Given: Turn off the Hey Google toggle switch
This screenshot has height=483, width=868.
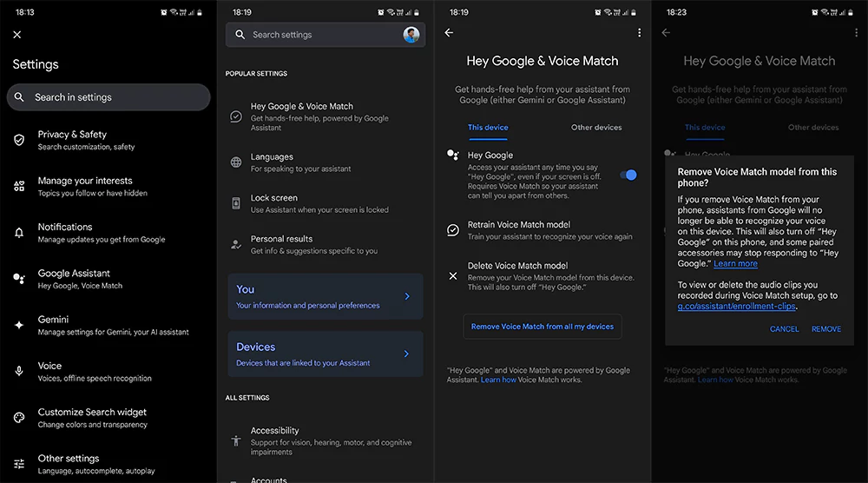Looking at the screenshot, I should coord(628,175).
